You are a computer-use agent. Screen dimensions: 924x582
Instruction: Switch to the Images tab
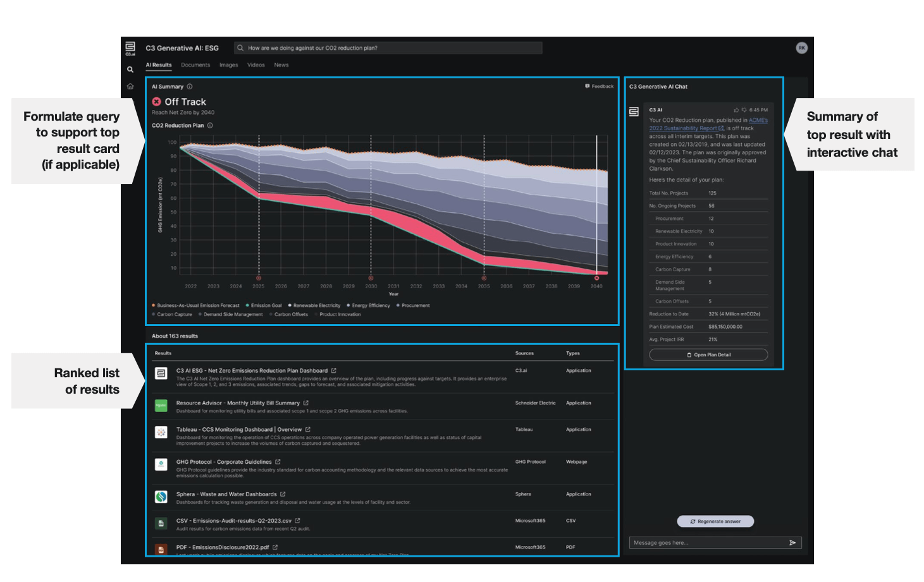tap(229, 65)
